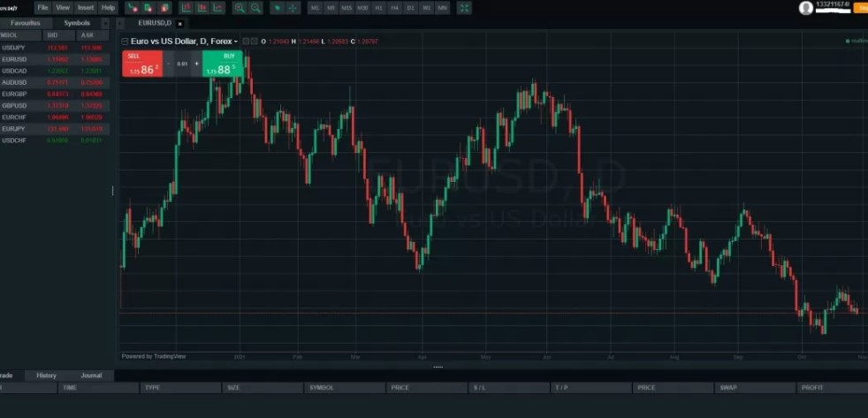
Task: Set timeframe to H4
Action: [395, 8]
